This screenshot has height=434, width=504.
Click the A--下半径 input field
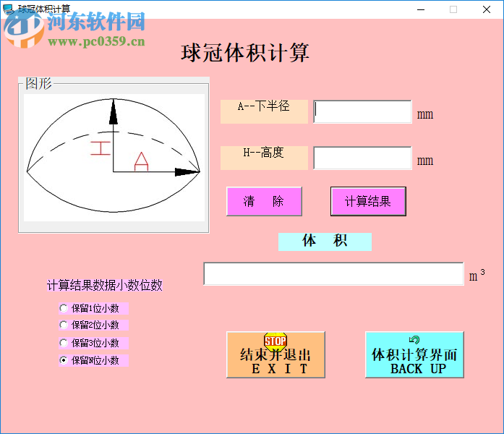point(362,111)
